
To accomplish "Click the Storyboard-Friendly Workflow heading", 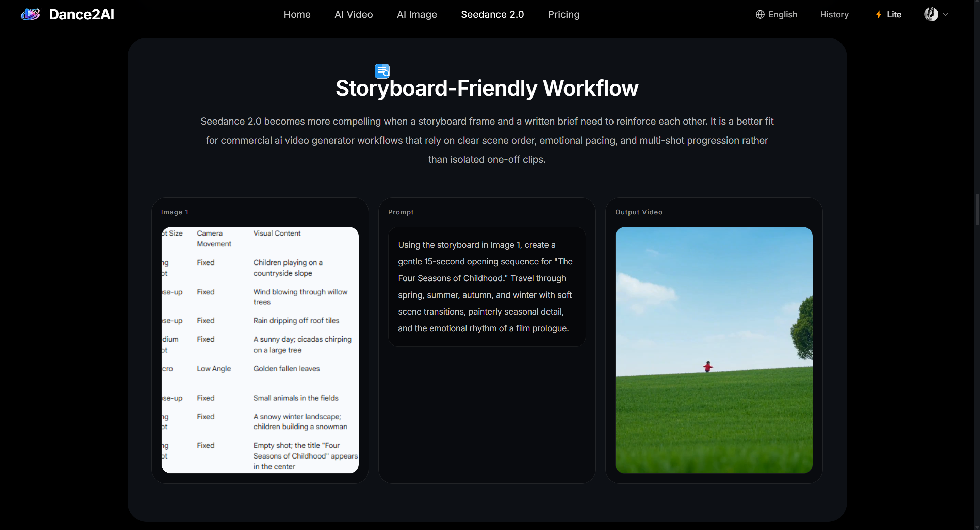I will click(487, 88).
